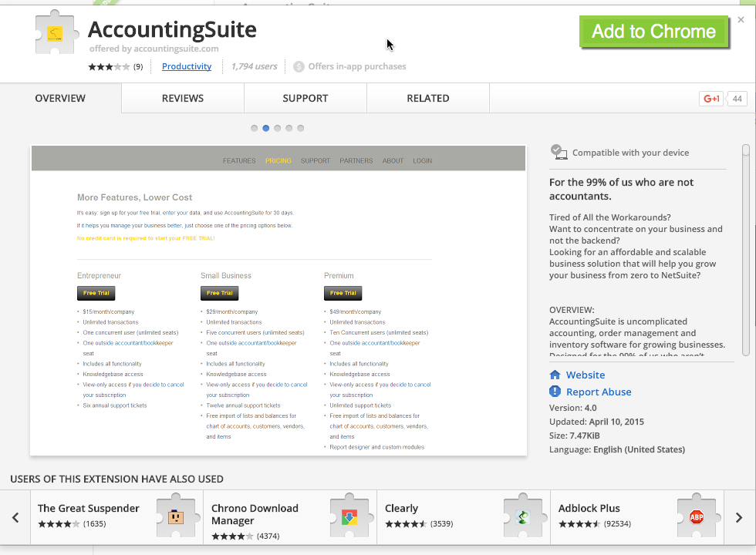Open the Website link
This screenshot has height=555, width=756.
click(x=586, y=375)
